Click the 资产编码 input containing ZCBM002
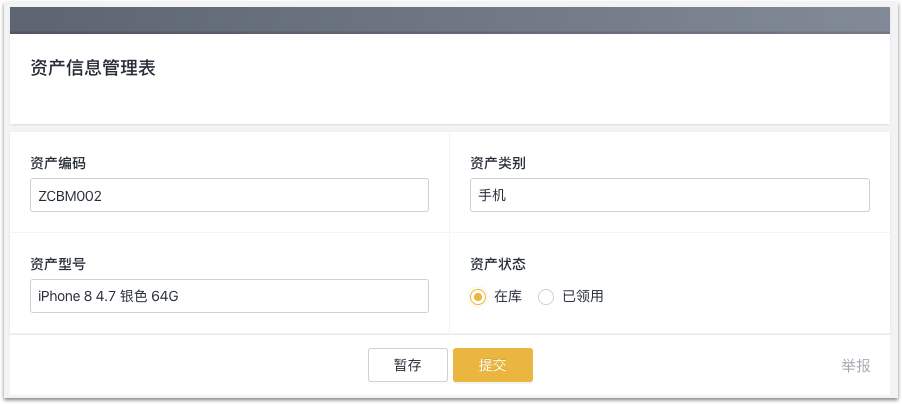This screenshot has height=404, width=902. point(229,196)
